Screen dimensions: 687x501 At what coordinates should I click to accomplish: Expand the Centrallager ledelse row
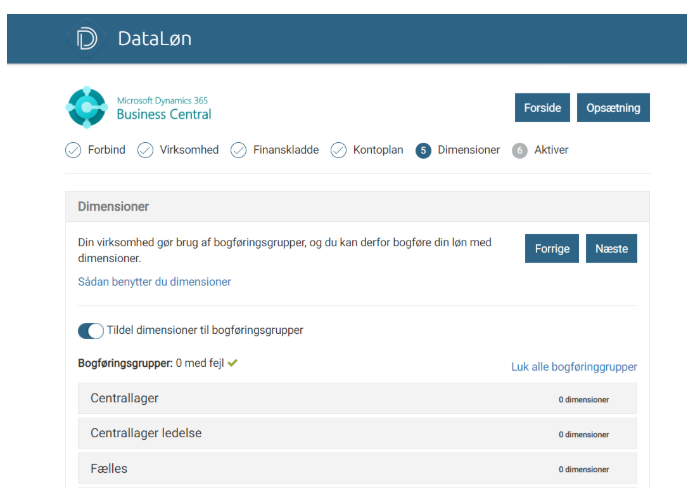click(357, 433)
